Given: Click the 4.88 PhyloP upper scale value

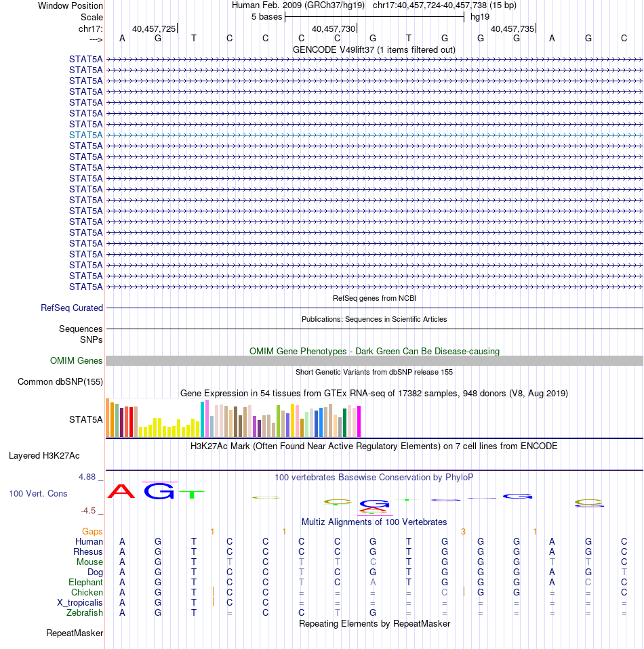Looking at the screenshot, I should coord(87,477).
